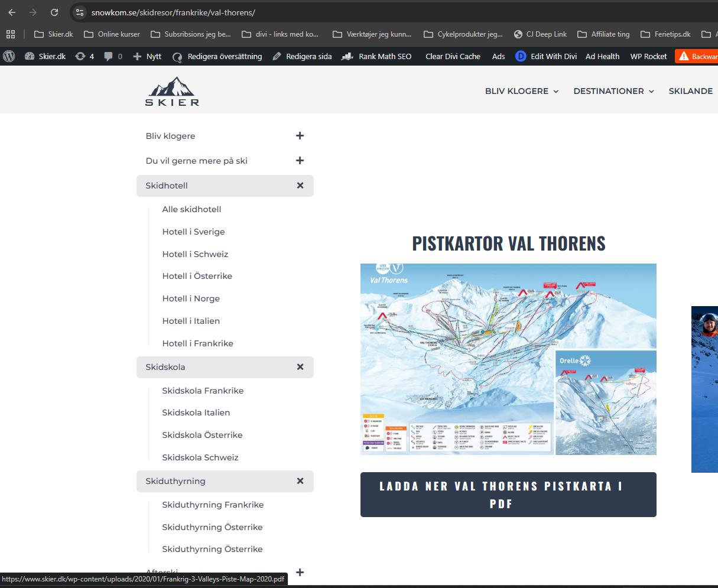The image size is (718, 588).
Task: Click the Val Thorens piste map image
Action: [508, 359]
